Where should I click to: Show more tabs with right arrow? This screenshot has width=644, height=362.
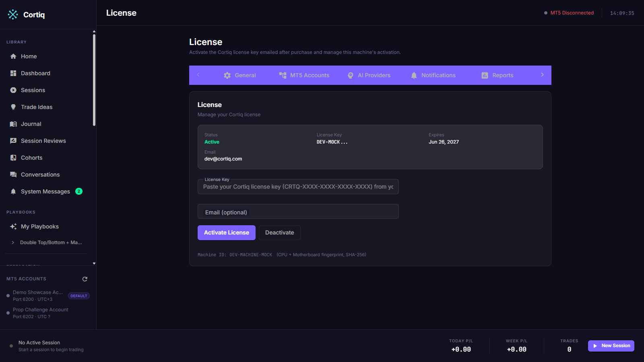pos(542,75)
